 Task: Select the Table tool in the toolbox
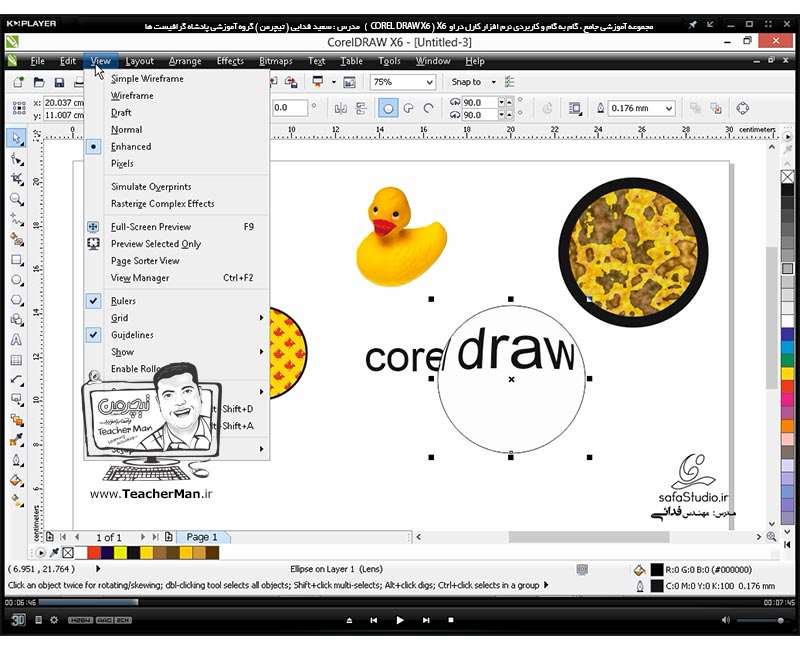pyautogui.click(x=16, y=360)
